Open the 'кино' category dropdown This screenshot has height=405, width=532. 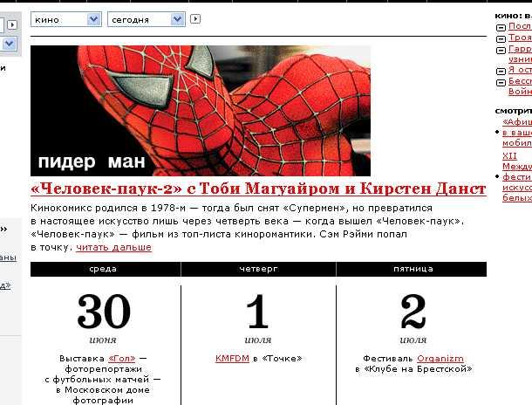65,18
